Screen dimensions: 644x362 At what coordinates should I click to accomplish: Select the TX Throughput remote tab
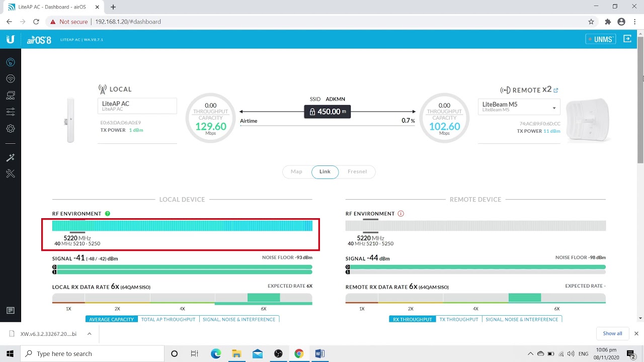(459, 319)
